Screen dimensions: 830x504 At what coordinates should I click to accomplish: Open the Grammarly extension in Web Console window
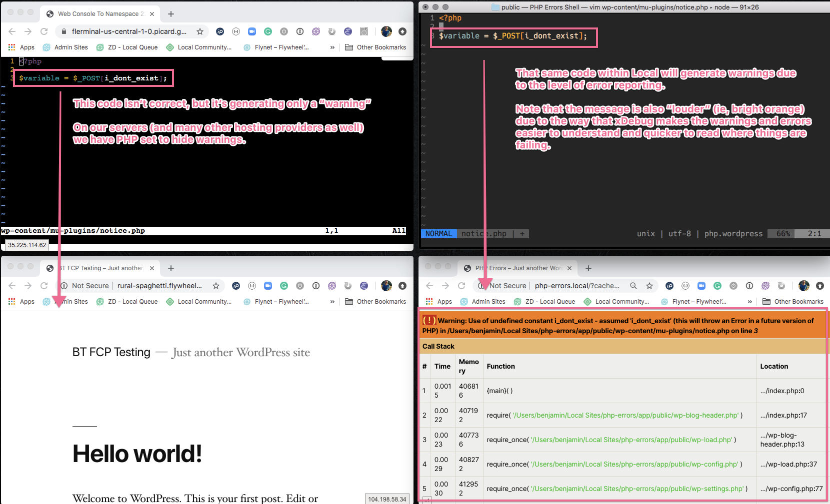(268, 31)
